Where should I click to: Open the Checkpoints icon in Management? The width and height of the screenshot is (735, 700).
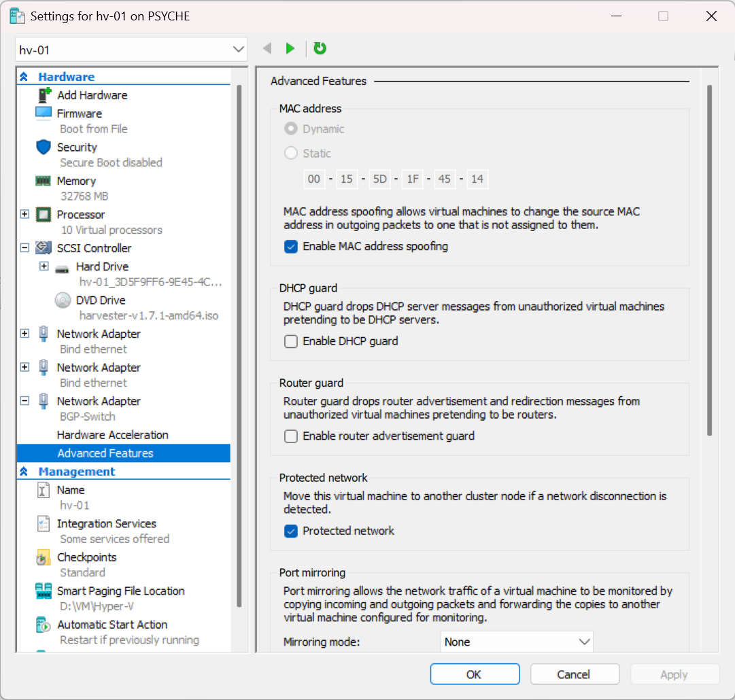[44, 558]
